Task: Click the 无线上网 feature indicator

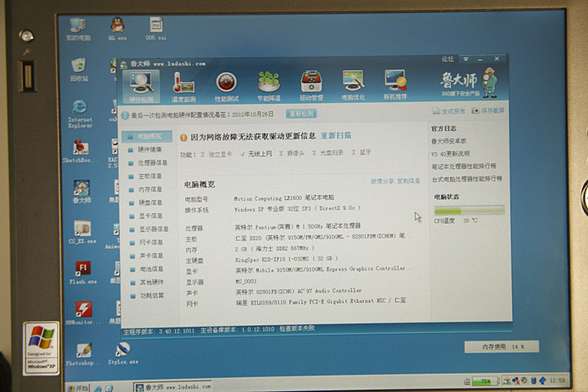Action: pyautogui.click(x=256, y=154)
